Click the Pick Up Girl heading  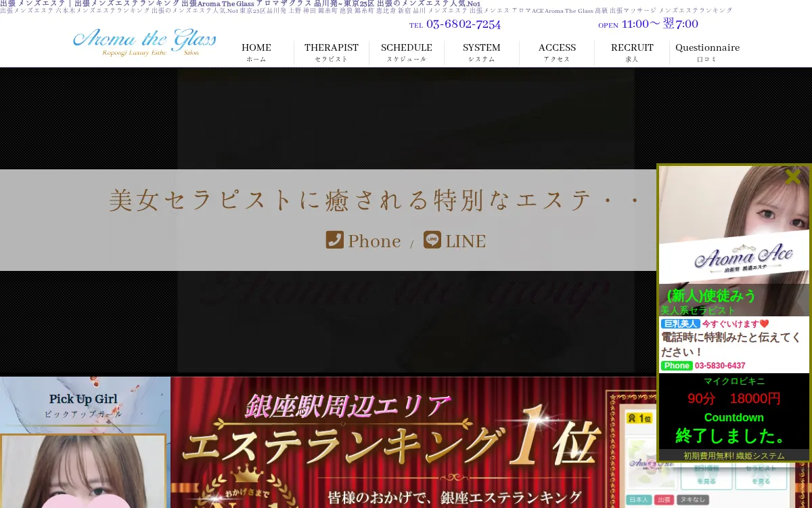point(83,399)
